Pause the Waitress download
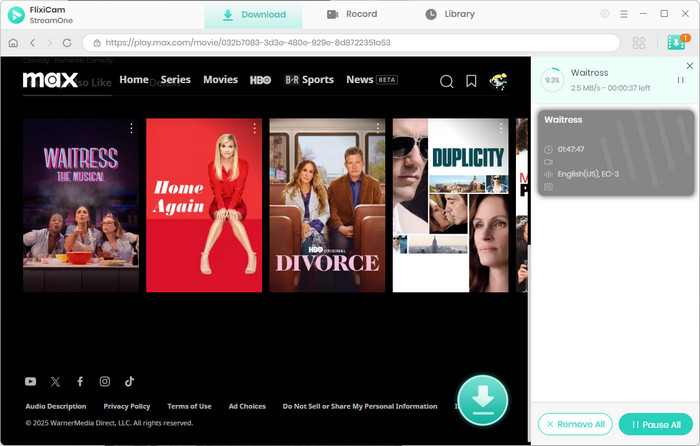 [x=680, y=80]
